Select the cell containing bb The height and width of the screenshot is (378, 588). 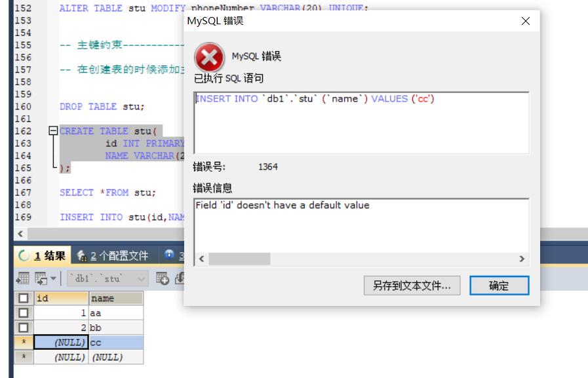pyautogui.click(x=116, y=328)
